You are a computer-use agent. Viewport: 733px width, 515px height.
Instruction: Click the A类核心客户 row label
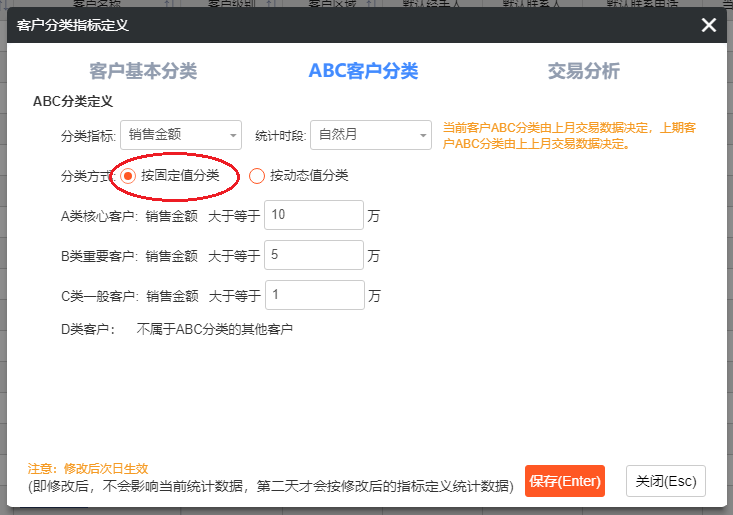point(99,215)
